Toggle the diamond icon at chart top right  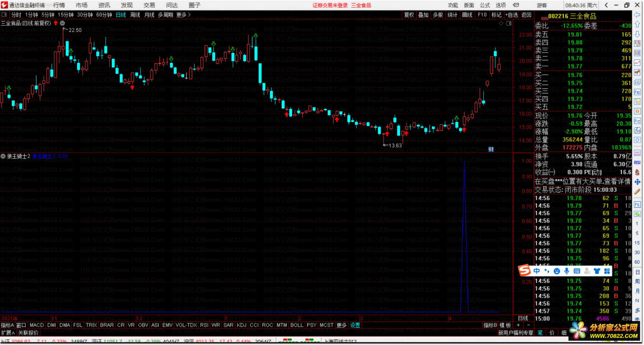501,23
